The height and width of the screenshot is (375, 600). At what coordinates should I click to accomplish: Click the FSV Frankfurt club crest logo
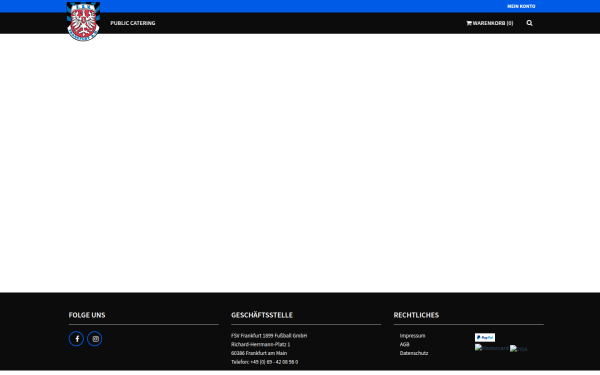pos(83,21)
